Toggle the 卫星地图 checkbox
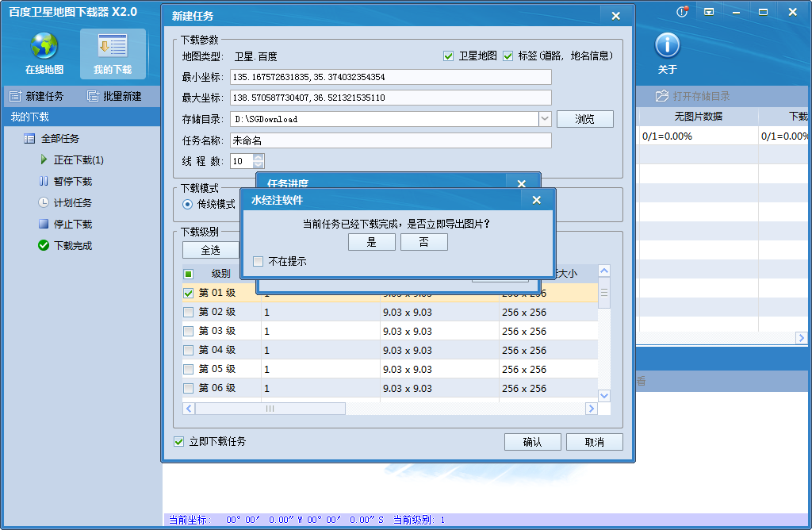Image resolution: width=812 pixels, height=530 pixels. click(449, 56)
